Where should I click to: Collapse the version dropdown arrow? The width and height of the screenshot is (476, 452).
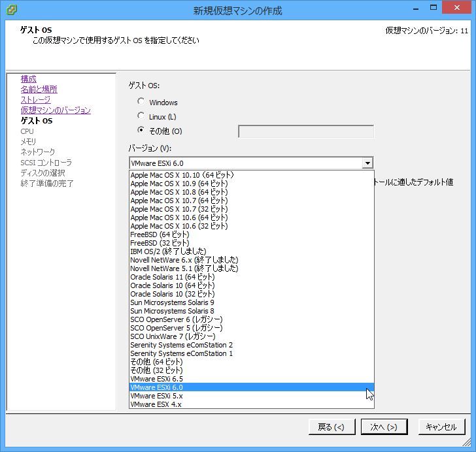(x=367, y=163)
